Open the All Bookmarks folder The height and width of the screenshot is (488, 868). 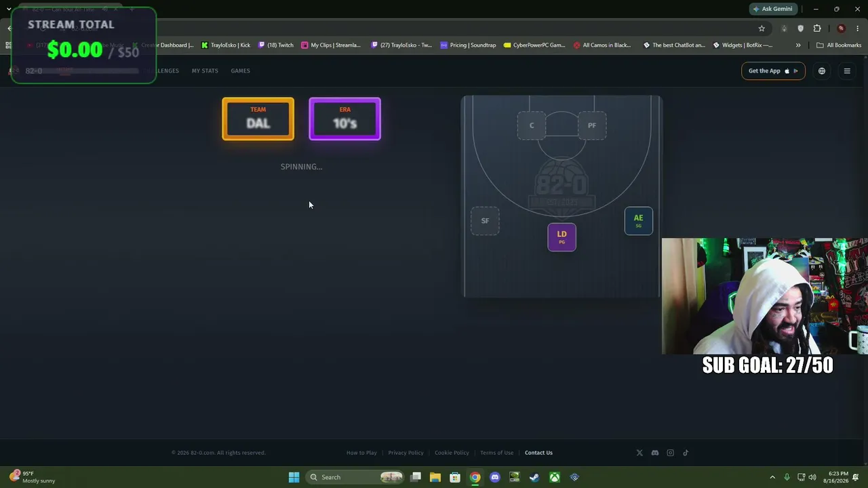tap(839, 45)
